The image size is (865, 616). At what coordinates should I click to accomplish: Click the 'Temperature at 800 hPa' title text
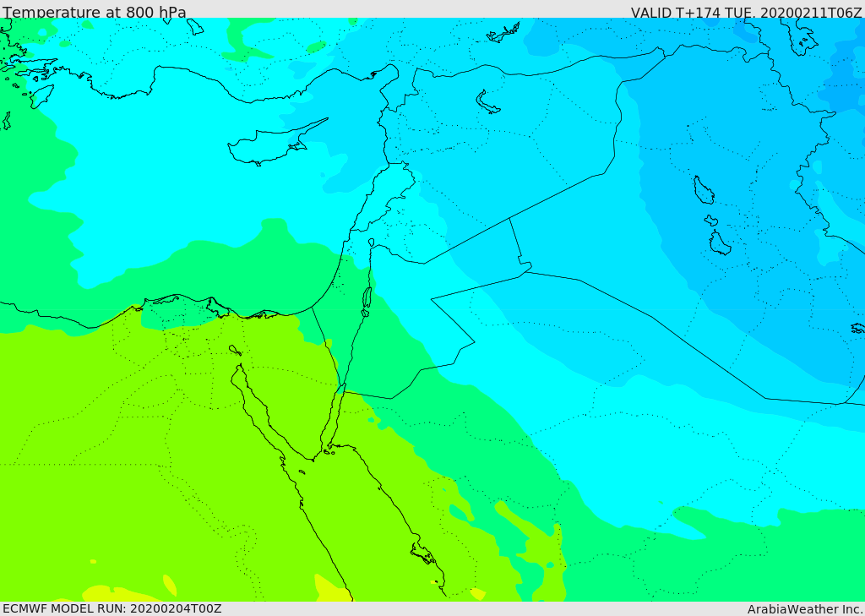coord(95,12)
